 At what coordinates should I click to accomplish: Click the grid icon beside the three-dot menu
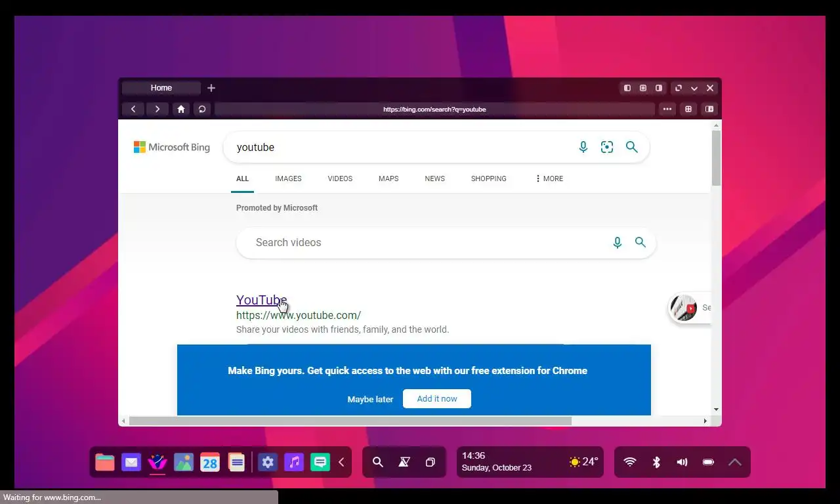[688, 109]
